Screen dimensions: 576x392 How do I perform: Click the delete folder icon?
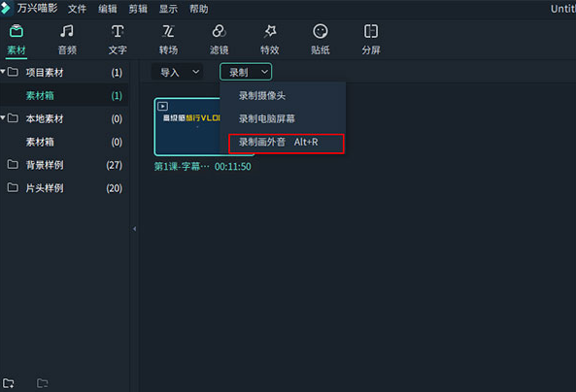(42, 383)
